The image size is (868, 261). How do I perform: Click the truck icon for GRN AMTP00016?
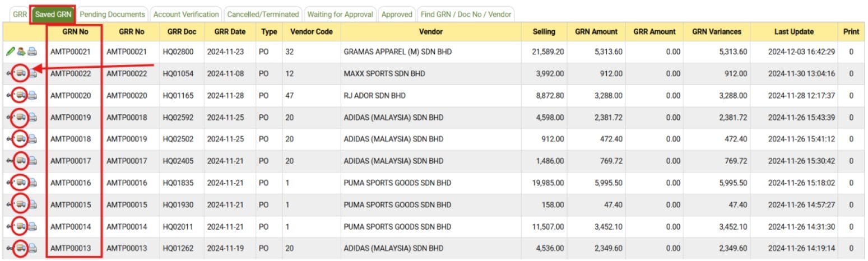(21, 183)
